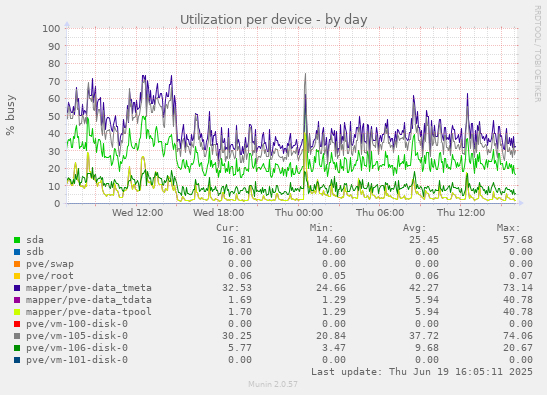The width and height of the screenshot is (547, 395).
Task: Click the red vm-100-disk-0 legend swatch
Action: tap(17, 324)
